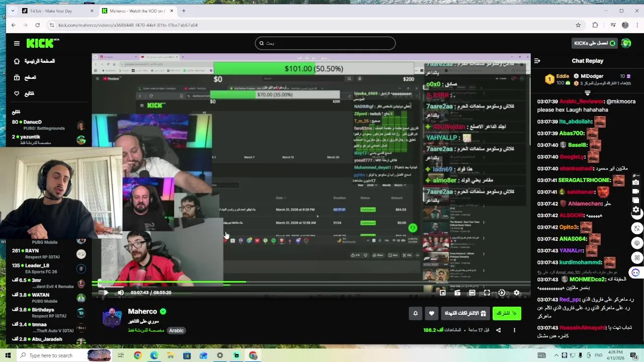Click the Maherco channel name
Screen dimensions: 644x362
[x=142, y=312]
